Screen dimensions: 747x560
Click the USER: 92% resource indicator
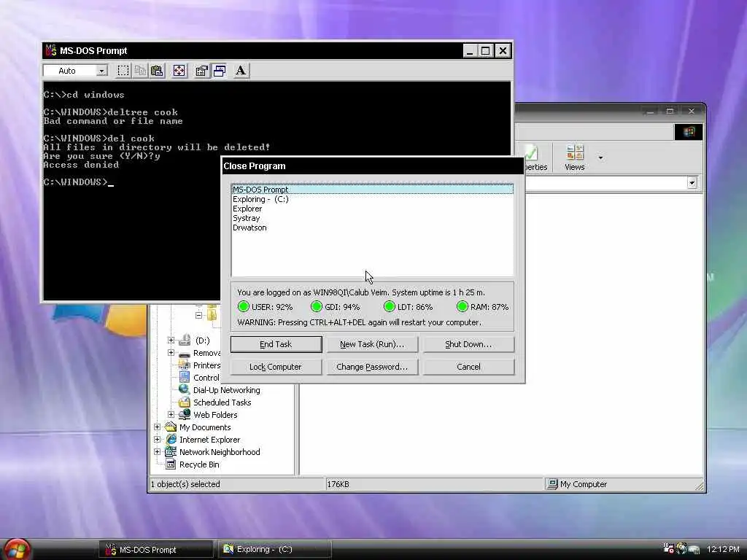pos(265,307)
